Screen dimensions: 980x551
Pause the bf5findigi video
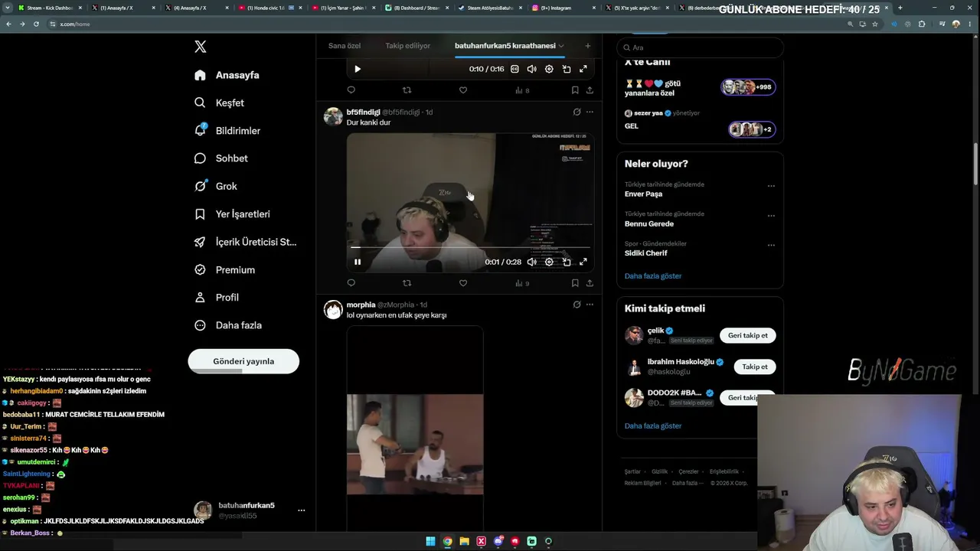pos(358,262)
